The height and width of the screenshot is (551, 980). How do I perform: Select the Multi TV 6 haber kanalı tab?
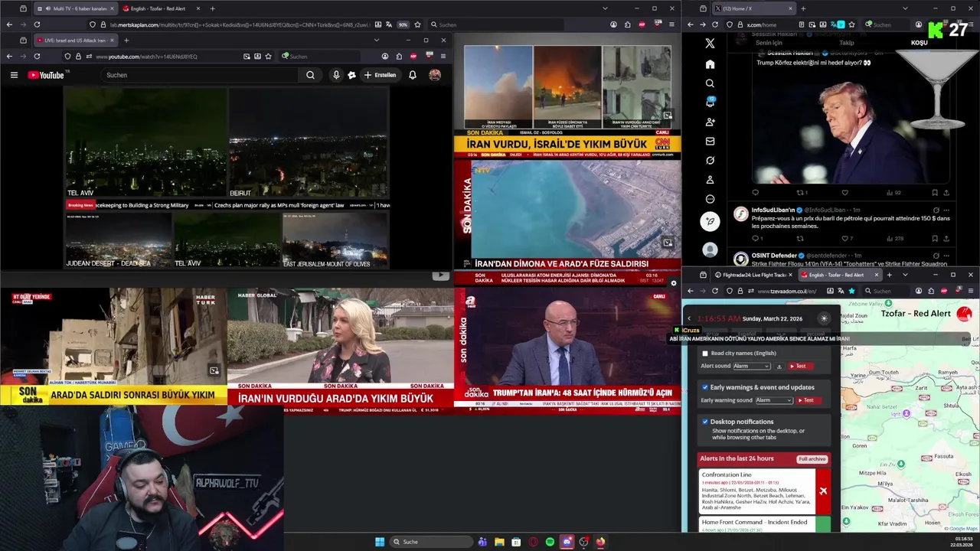tap(75, 8)
